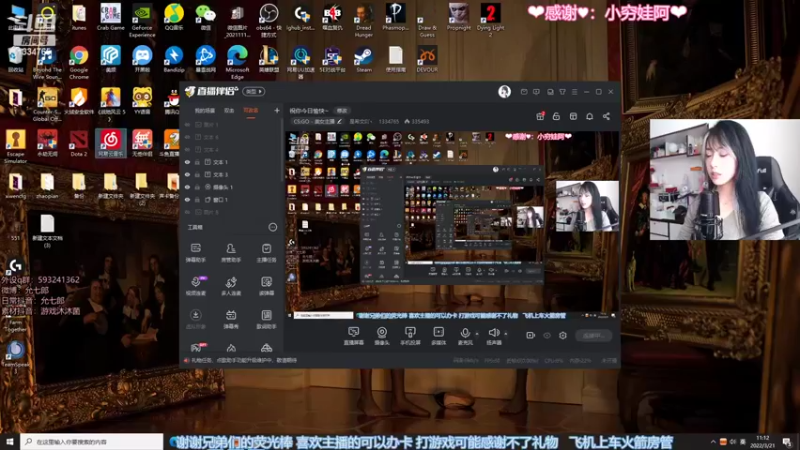
Task: Add 直播屏幕 screen capture source
Action: [353, 336]
